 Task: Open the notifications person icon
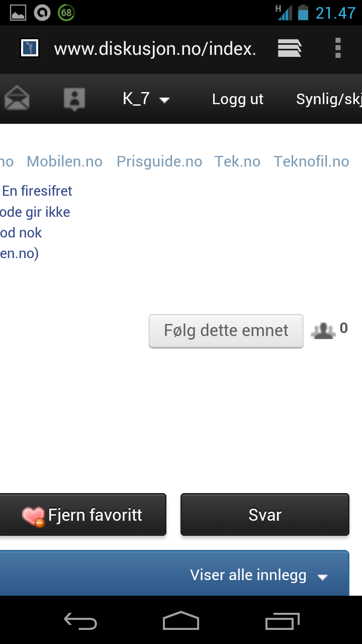coord(74,99)
